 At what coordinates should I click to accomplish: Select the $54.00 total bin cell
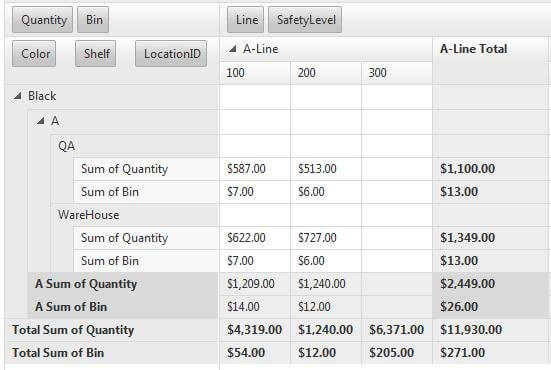(255, 353)
